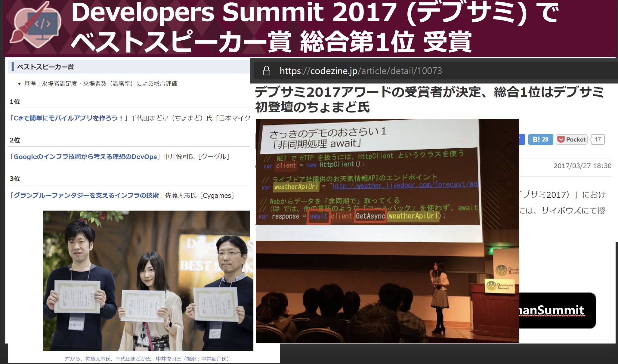
Task: Click the Hatena B! 28 bookmark button
Action: point(540,140)
